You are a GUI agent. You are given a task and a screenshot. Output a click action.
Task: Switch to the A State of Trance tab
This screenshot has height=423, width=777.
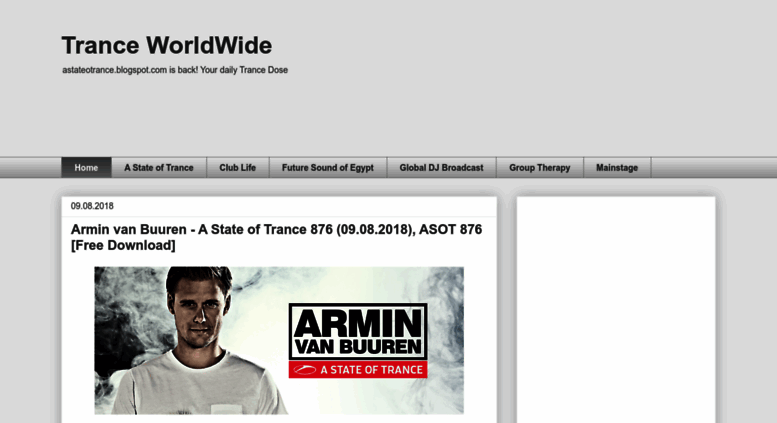(159, 167)
